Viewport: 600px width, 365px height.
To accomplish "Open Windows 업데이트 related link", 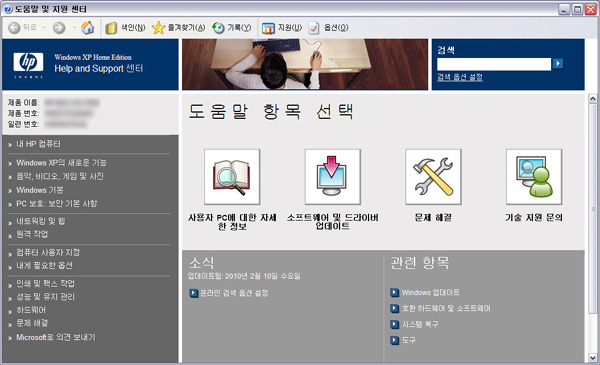I will click(430, 293).
